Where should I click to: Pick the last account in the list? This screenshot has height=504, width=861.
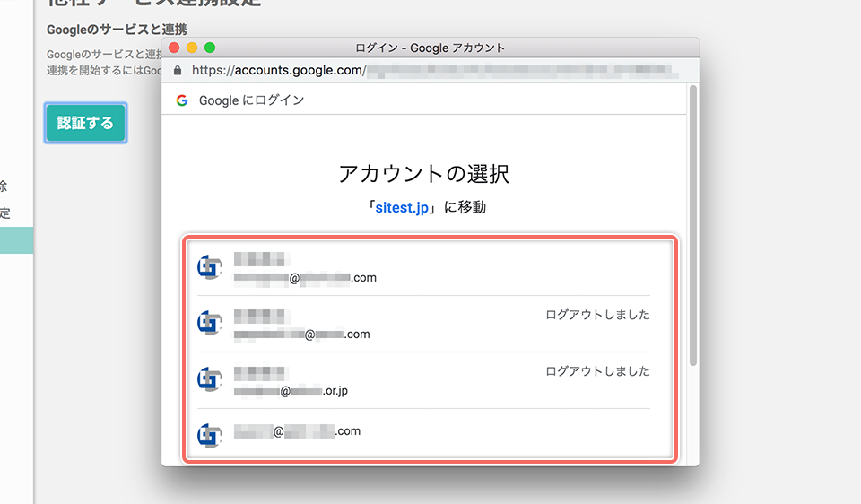coord(423,432)
